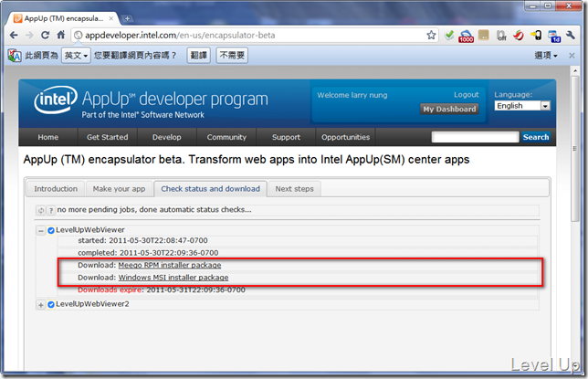Open the Chrome wrench menu

(x=571, y=36)
